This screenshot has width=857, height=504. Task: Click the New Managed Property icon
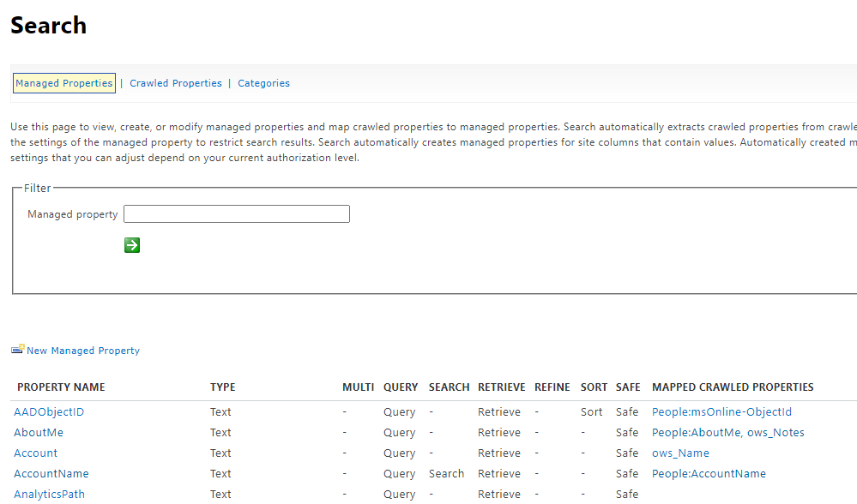[x=17, y=348]
